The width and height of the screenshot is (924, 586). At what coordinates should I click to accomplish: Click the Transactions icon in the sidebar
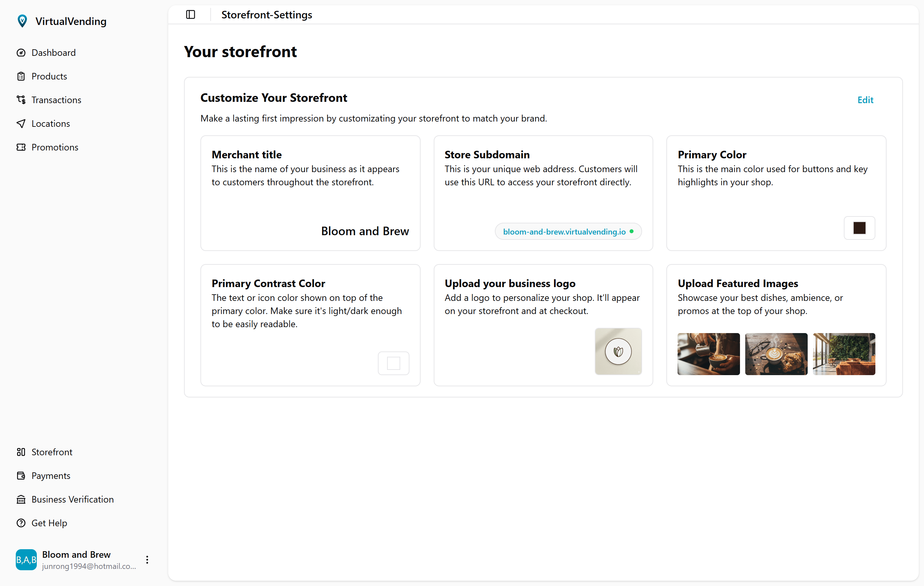click(21, 100)
